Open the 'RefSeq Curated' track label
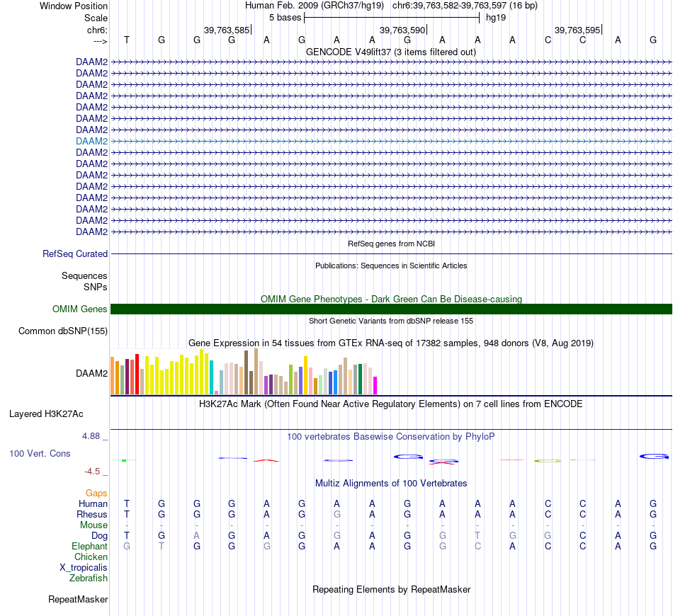 (x=75, y=254)
